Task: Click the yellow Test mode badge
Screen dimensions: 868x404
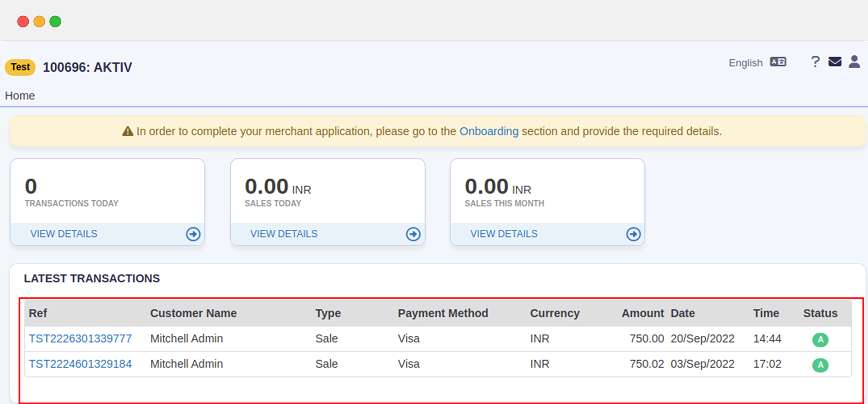Action: [x=20, y=67]
